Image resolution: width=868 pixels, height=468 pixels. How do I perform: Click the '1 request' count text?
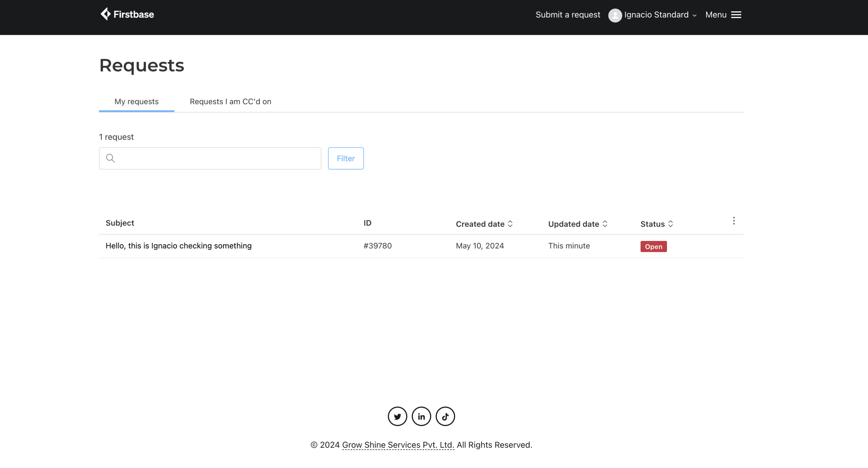pyautogui.click(x=116, y=137)
